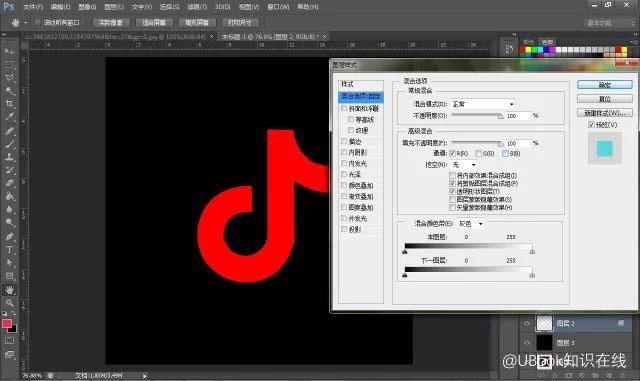Select the Healing Brush tool
The height and width of the screenshot is (381, 640).
click(9, 131)
